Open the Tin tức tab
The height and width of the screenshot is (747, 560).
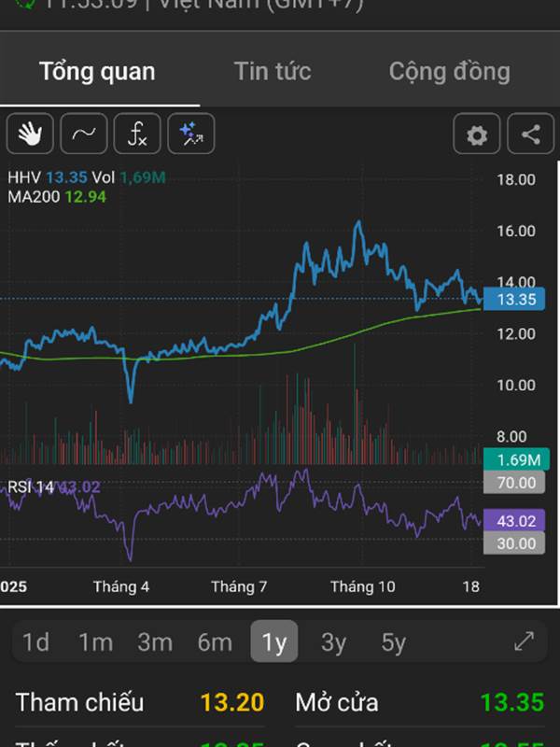pos(273,72)
